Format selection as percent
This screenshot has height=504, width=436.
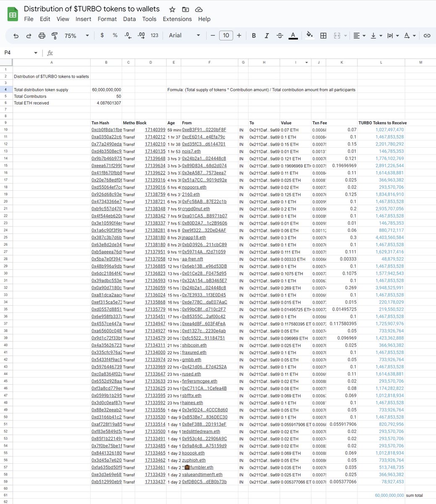[115, 36]
